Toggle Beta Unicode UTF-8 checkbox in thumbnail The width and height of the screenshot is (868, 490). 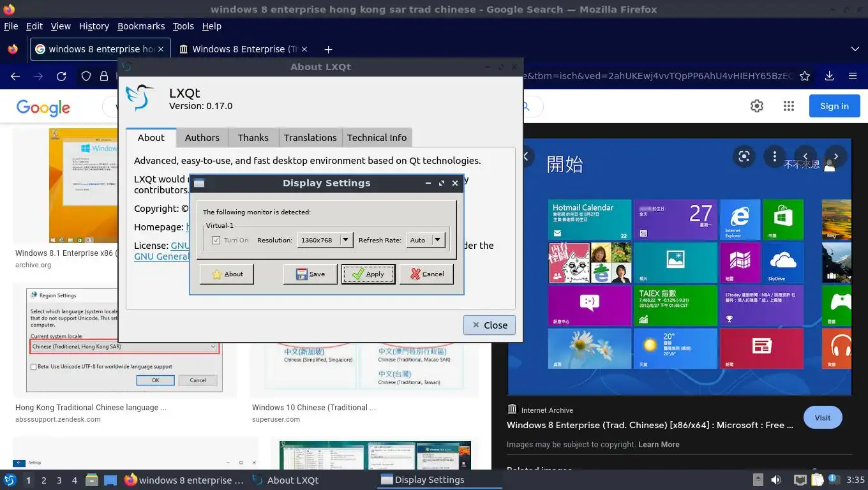pos(34,367)
